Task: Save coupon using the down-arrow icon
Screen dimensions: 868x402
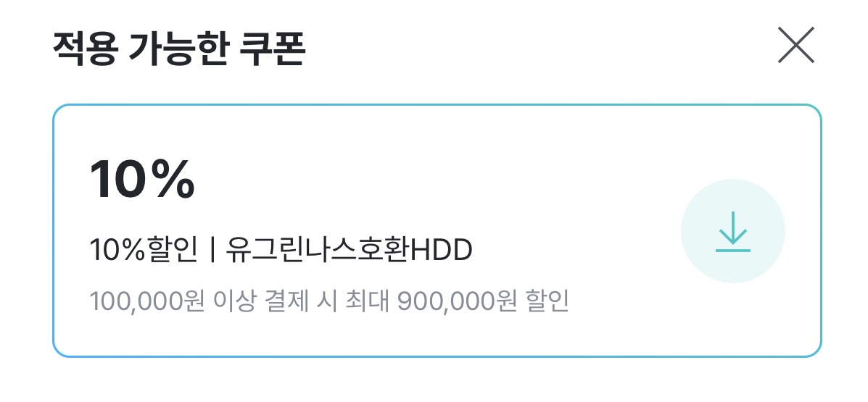Action: tap(732, 231)
